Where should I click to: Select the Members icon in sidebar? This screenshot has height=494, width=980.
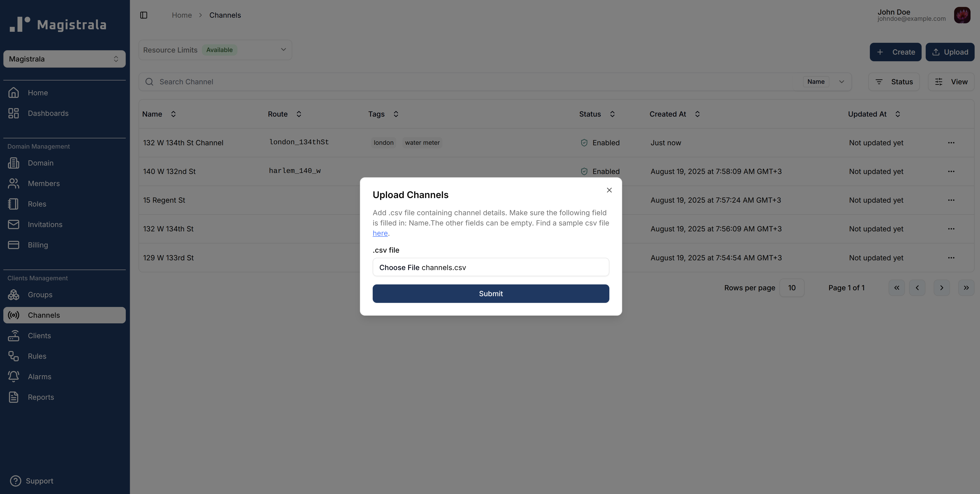(x=14, y=183)
